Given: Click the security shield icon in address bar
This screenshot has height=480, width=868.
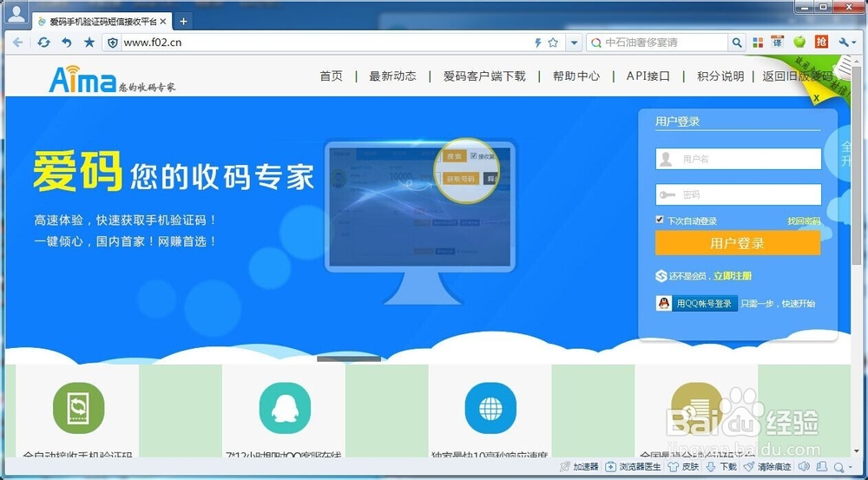Looking at the screenshot, I should click(x=112, y=43).
